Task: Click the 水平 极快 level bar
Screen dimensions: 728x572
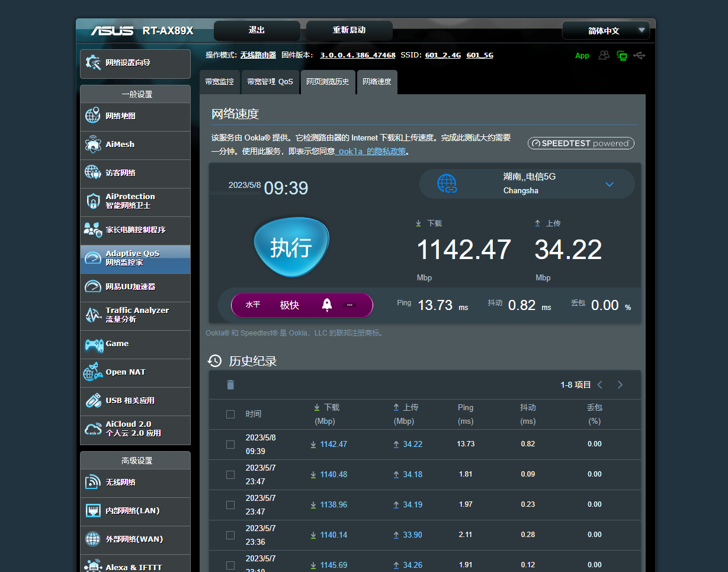Action: pyautogui.click(x=302, y=305)
